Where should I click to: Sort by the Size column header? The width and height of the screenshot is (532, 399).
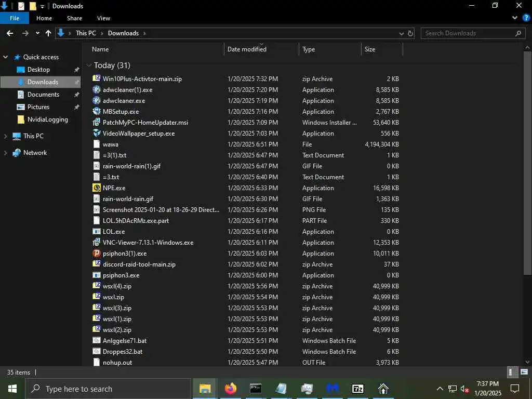370,49
